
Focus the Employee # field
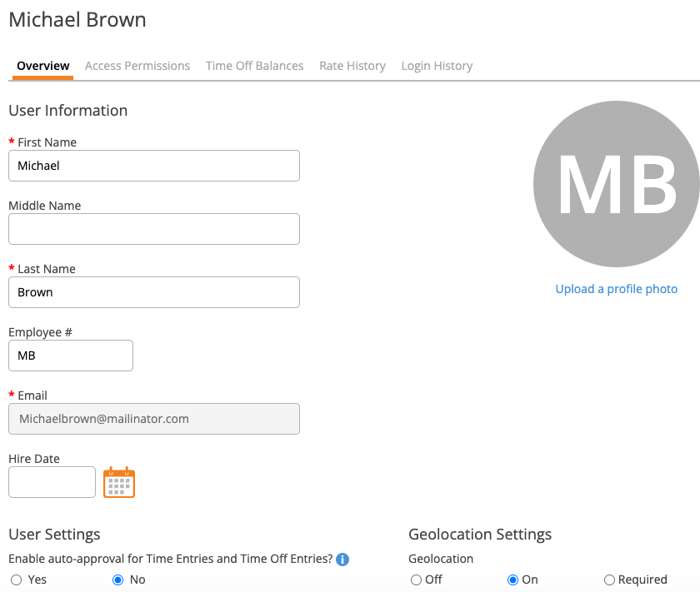point(71,356)
